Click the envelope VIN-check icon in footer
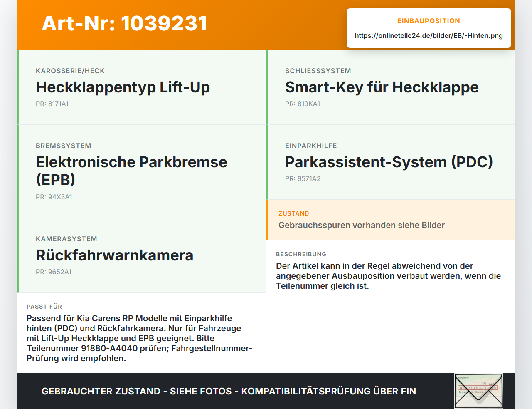This screenshot has width=532, height=409. [478, 391]
